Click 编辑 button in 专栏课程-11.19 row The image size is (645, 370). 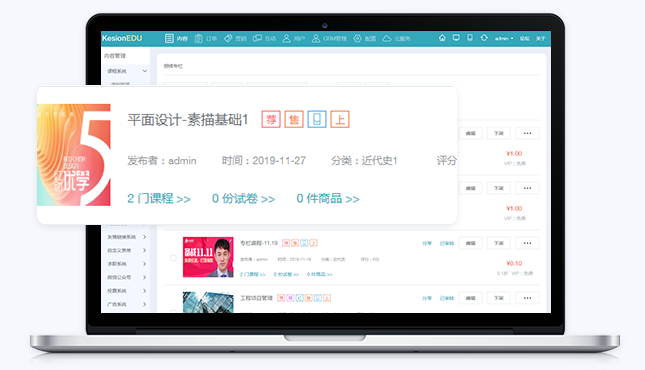[470, 243]
